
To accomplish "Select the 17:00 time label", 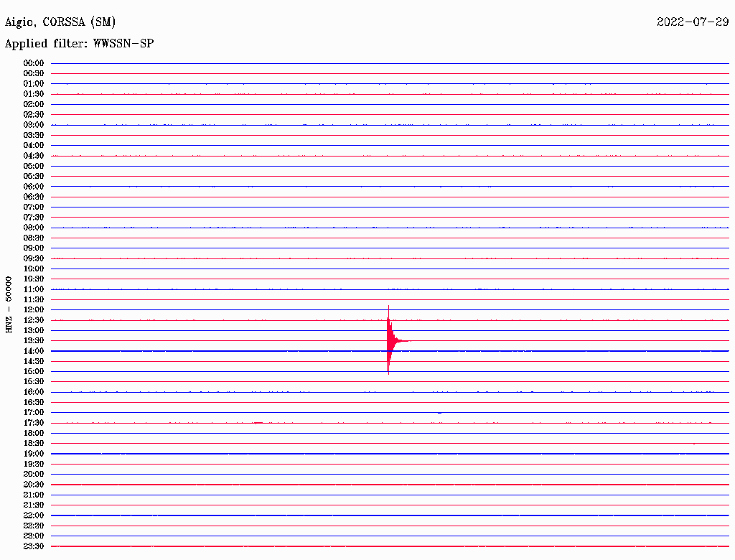I will pos(34,413).
